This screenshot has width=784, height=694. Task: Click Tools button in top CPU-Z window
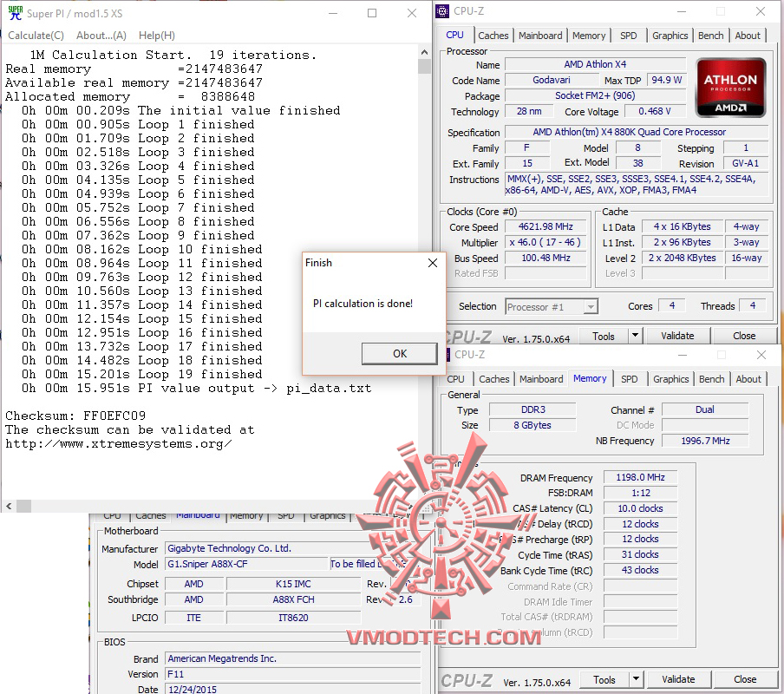coord(603,336)
